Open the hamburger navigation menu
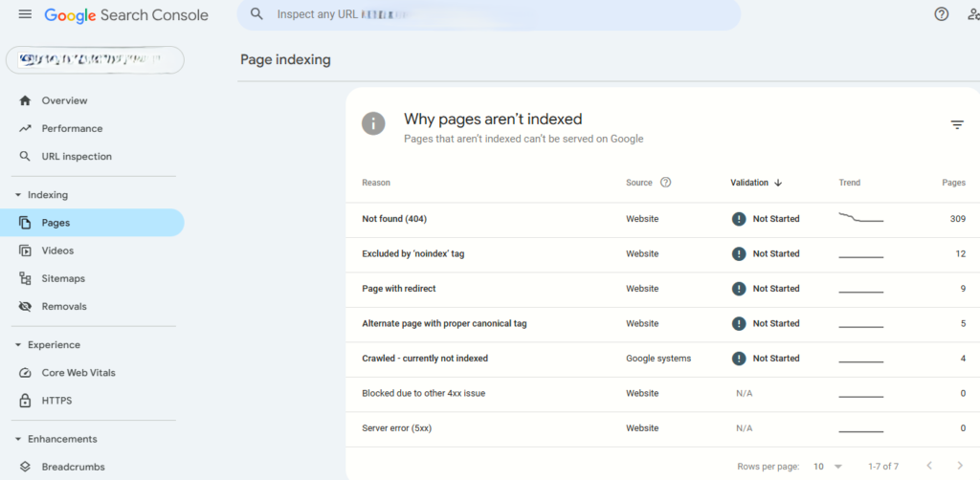The image size is (980, 480). (x=25, y=14)
